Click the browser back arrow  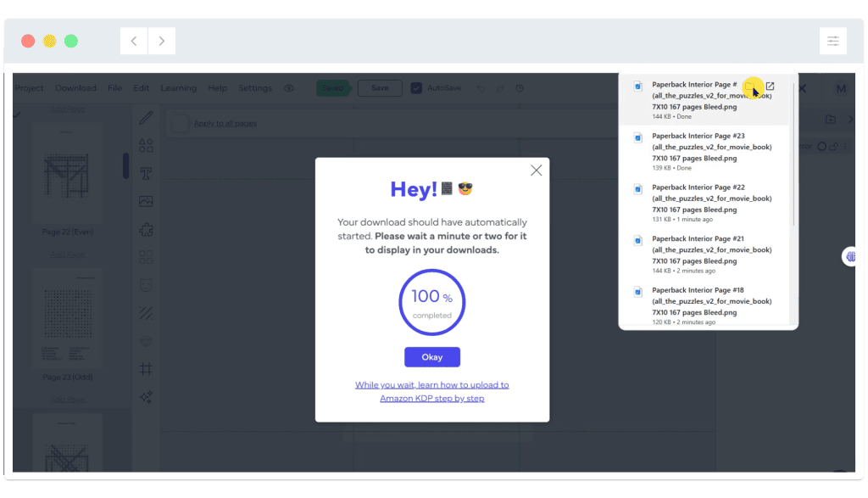(x=134, y=41)
